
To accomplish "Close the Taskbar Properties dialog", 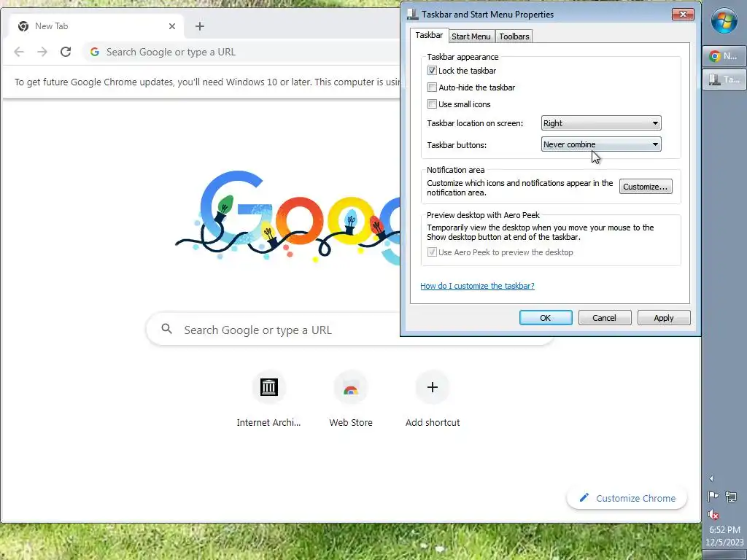I will click(x=683, y=15).
